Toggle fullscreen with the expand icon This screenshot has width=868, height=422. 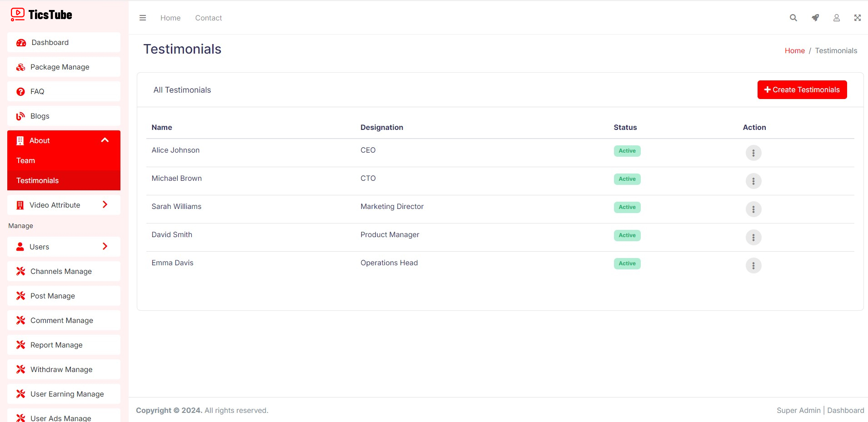point(857,18)
